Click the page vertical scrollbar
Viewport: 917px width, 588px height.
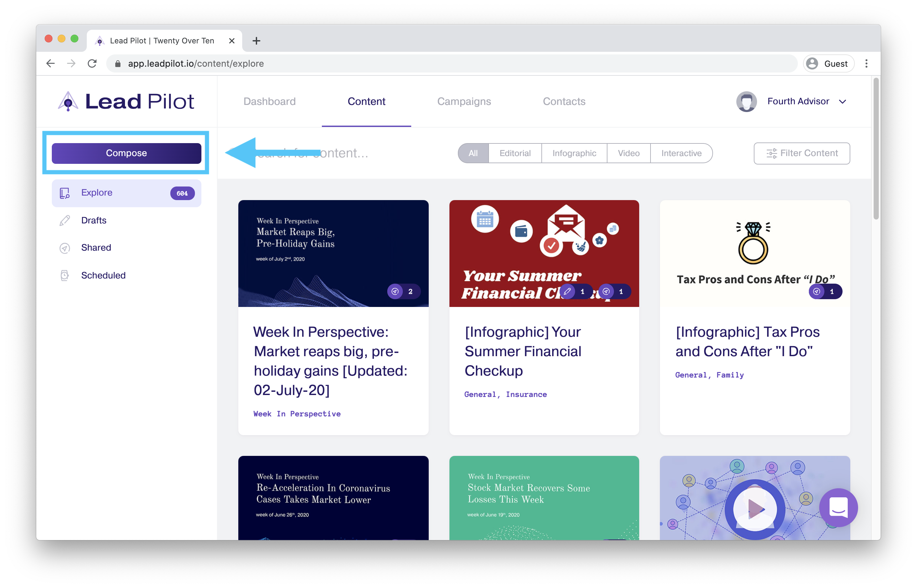[x=876, y=149]
